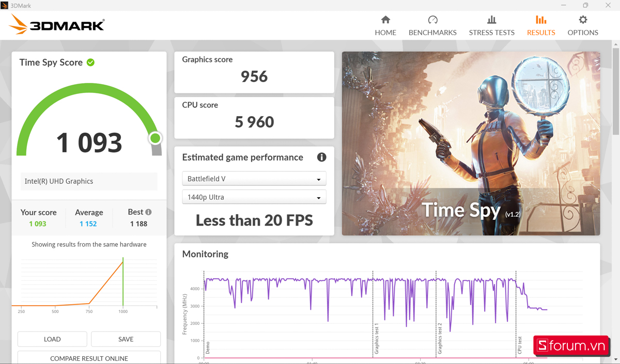Select Your score value 1 093
Screen dimensions: 620x364
point(38,224)
